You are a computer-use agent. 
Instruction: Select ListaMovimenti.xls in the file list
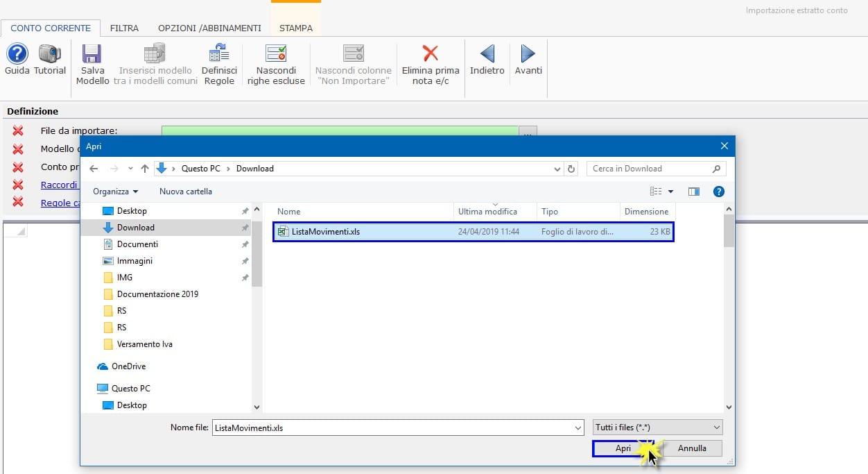326,232
